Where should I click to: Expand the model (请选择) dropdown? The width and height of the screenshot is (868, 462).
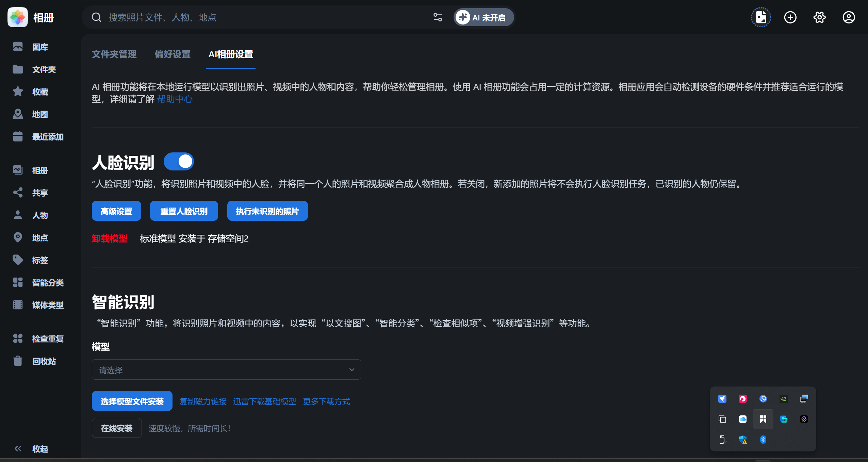click(226, 369)
